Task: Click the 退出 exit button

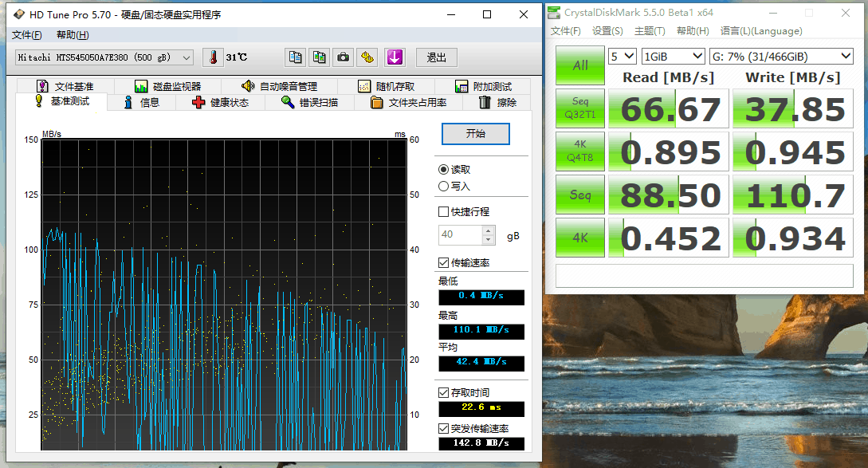Action: tap(436, 57)
